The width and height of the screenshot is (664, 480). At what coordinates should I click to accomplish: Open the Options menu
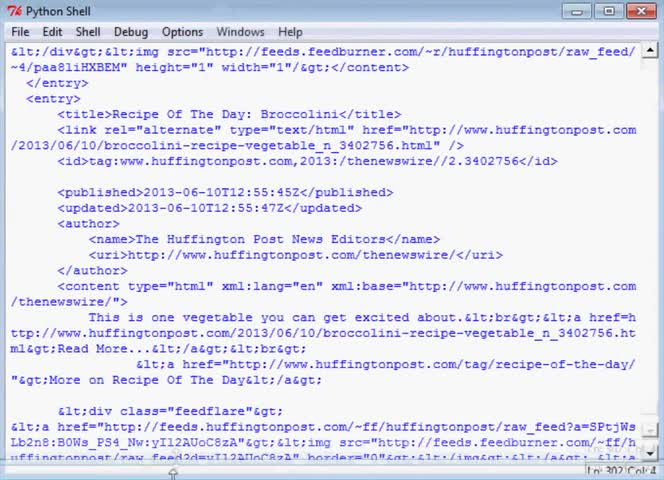[x=183, y=32]
